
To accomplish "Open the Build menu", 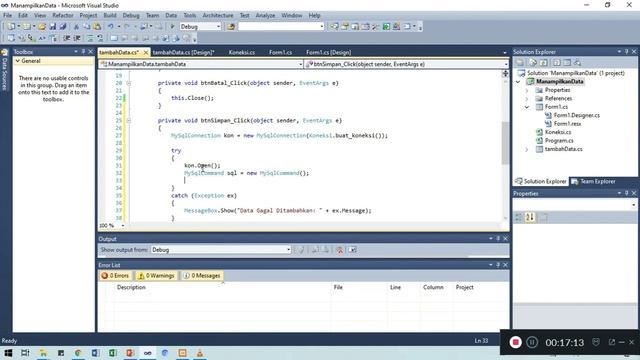I will 110,16.
